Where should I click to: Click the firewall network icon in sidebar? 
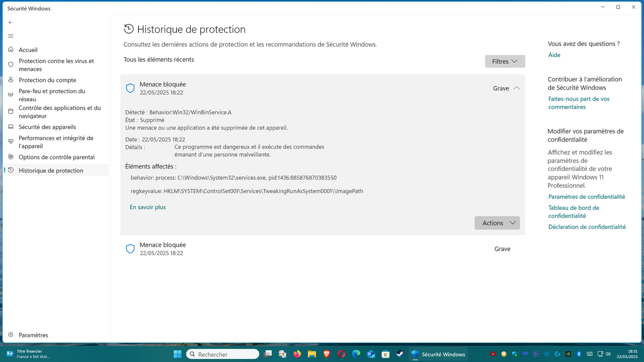pos(11,95)
